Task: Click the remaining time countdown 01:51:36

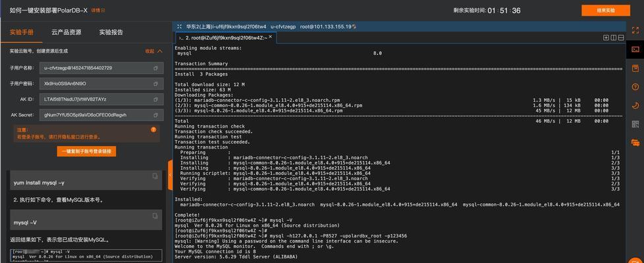Action: (x=504, y=11)
